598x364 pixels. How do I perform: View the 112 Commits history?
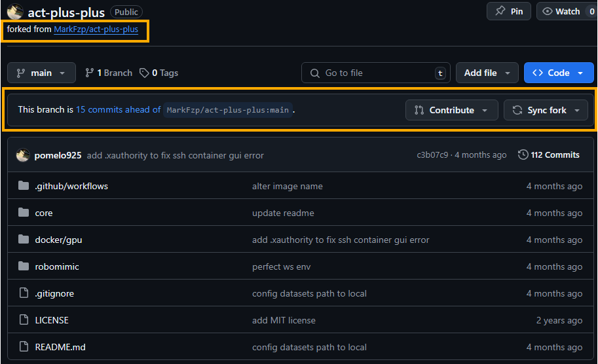click(x=549, y=155)
